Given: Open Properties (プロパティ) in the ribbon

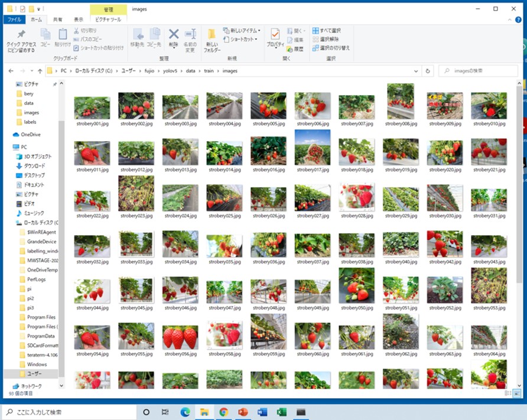Looking at the screenshot, I should coord(275,38).
